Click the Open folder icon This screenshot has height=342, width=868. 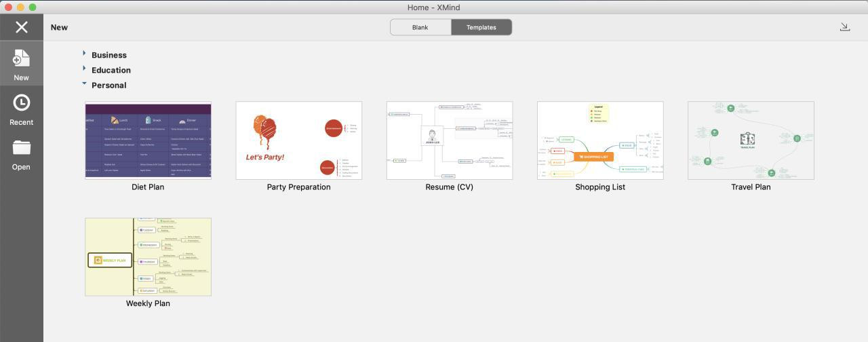click(x=21, y=148)
